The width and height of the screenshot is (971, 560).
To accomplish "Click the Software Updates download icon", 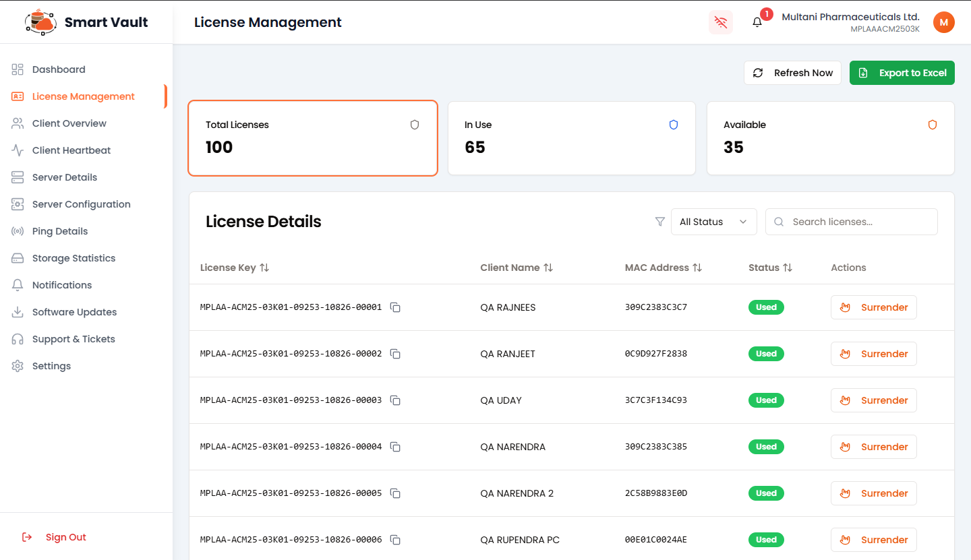I will pyautogui.click(x=17, y=311).
